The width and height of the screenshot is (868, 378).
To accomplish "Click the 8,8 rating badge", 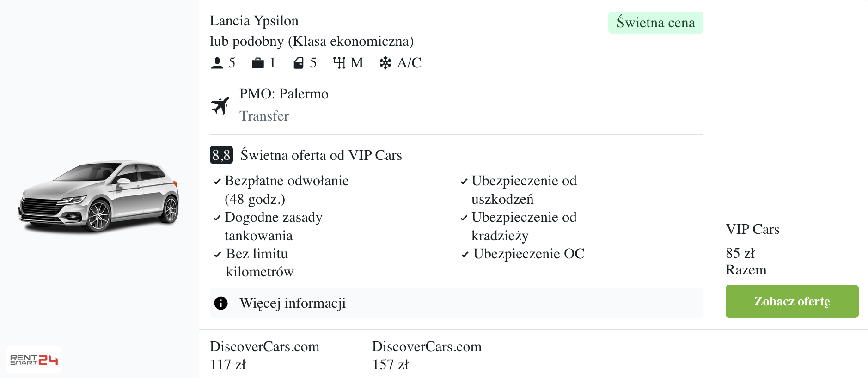I will tap(221, 155).
